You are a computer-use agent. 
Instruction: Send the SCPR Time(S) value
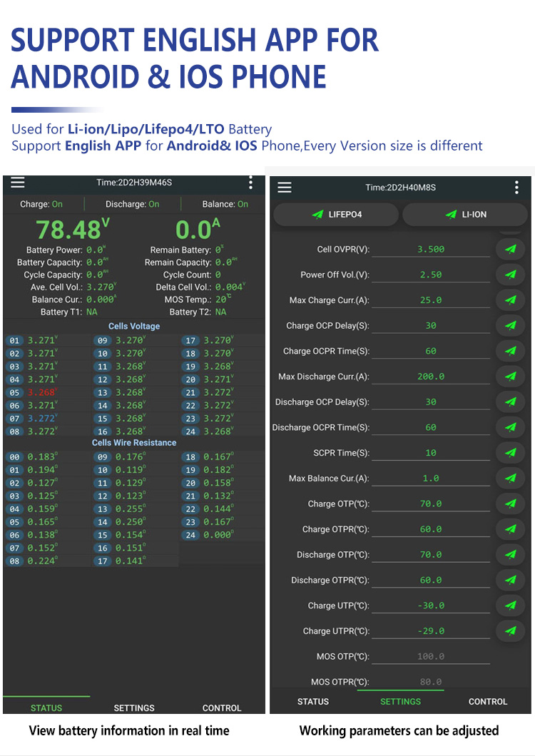coord(511,453)
